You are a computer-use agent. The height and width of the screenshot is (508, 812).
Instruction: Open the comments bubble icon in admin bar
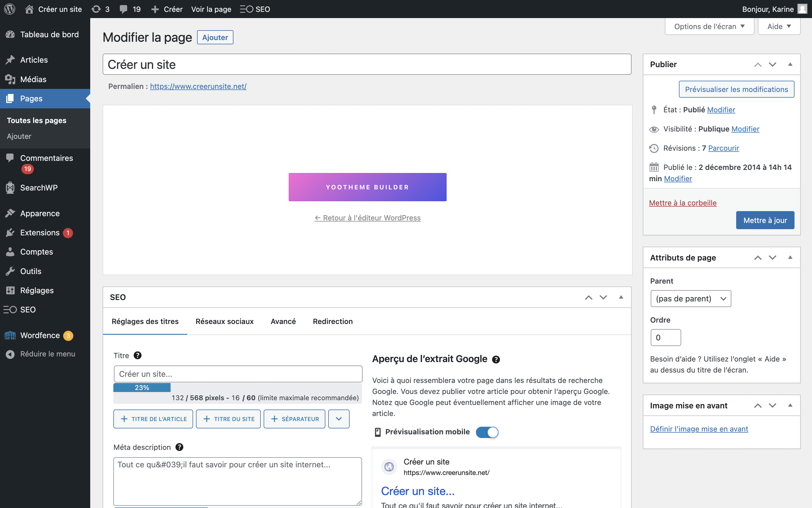[123, 9]
